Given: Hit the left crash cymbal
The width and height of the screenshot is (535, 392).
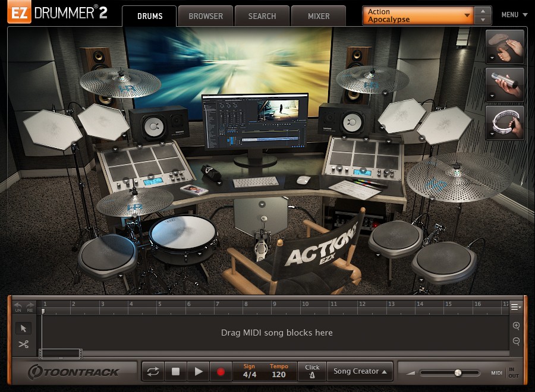Looking at the screenshot, I should (120, 83).
